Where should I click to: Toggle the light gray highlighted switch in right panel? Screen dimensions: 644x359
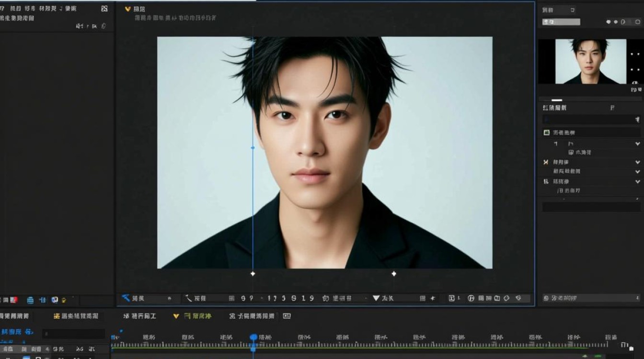(x=561, y=22)
